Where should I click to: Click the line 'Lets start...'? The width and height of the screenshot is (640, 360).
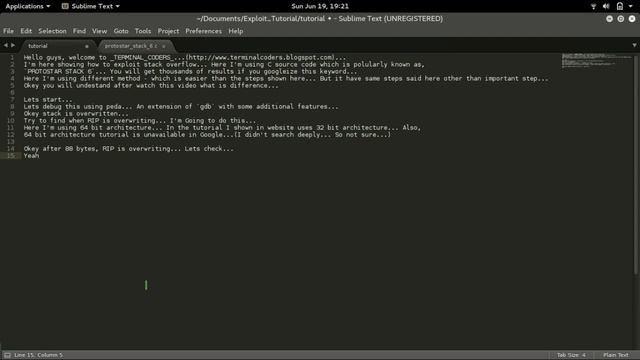(47, 100)
